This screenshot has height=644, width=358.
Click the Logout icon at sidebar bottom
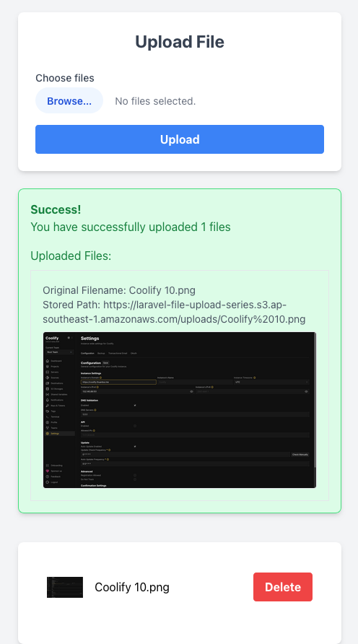tap(48, 482)
